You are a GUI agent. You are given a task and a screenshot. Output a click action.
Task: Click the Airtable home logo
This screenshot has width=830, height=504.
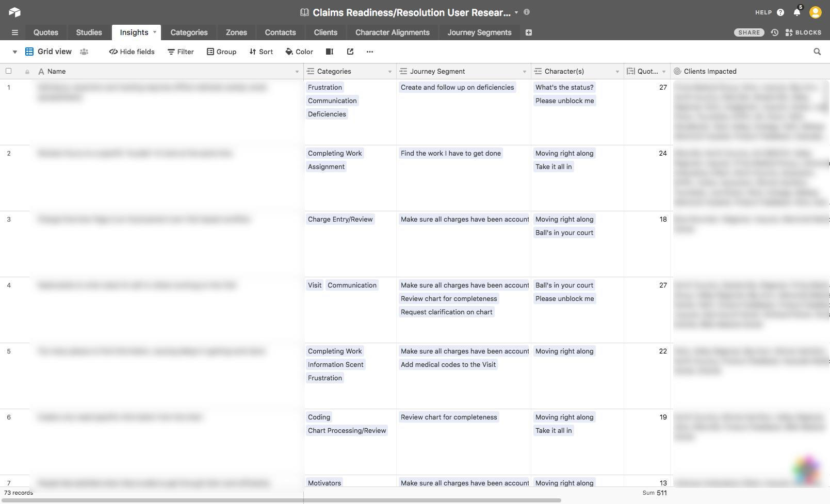[14, 12]
